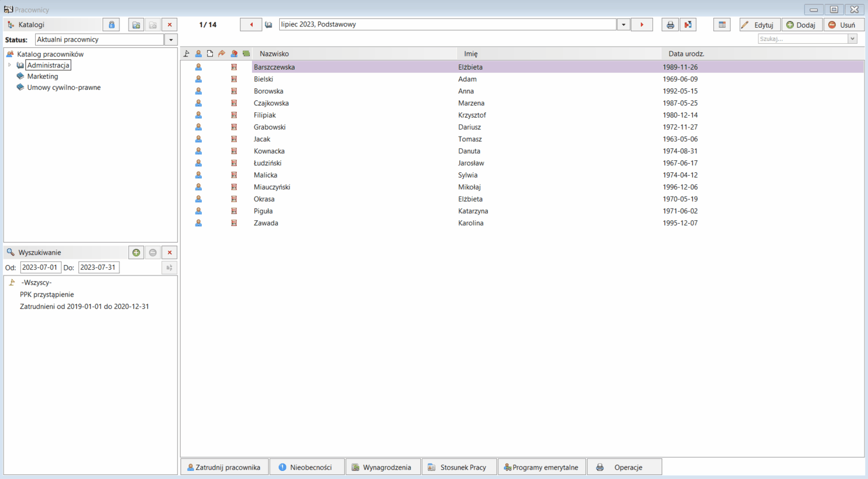Open the Szukaj dropdown arrow
Image resolution: width=868 pixels, height=479 pixels.
pyautogui.click(x=852, y=39)
